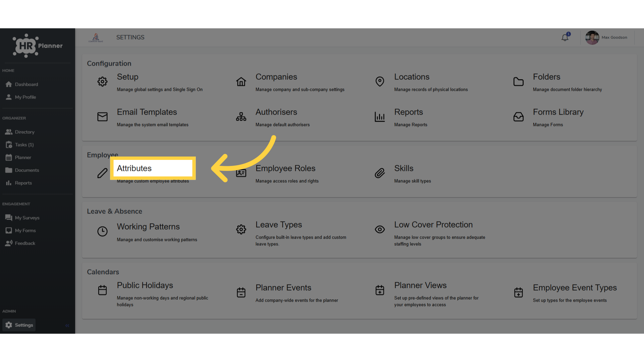
Task: Click the Setup gear icon
Action: 102,81
